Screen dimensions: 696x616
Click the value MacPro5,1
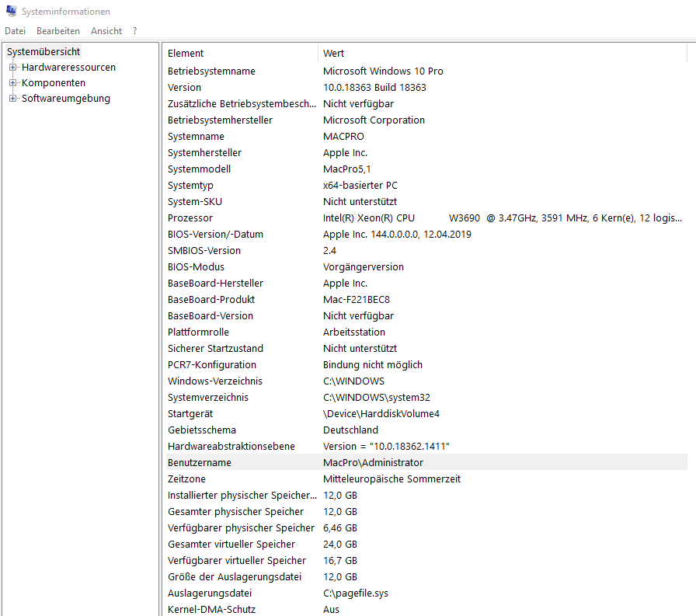coord(347,169)
